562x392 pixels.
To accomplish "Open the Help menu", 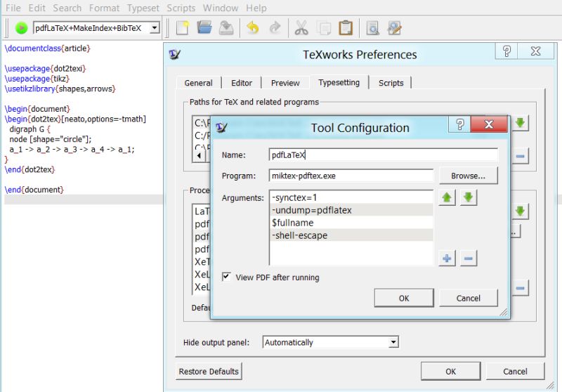I will [x=256, y=8].
